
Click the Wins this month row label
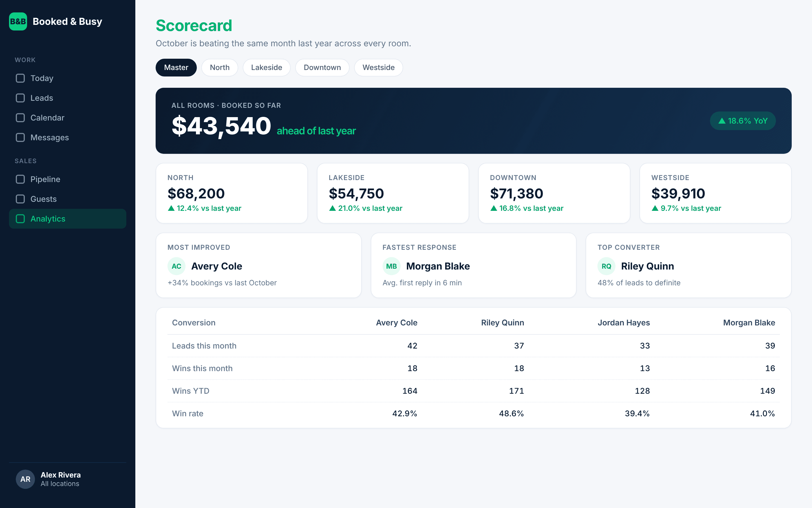coord(202,368)
